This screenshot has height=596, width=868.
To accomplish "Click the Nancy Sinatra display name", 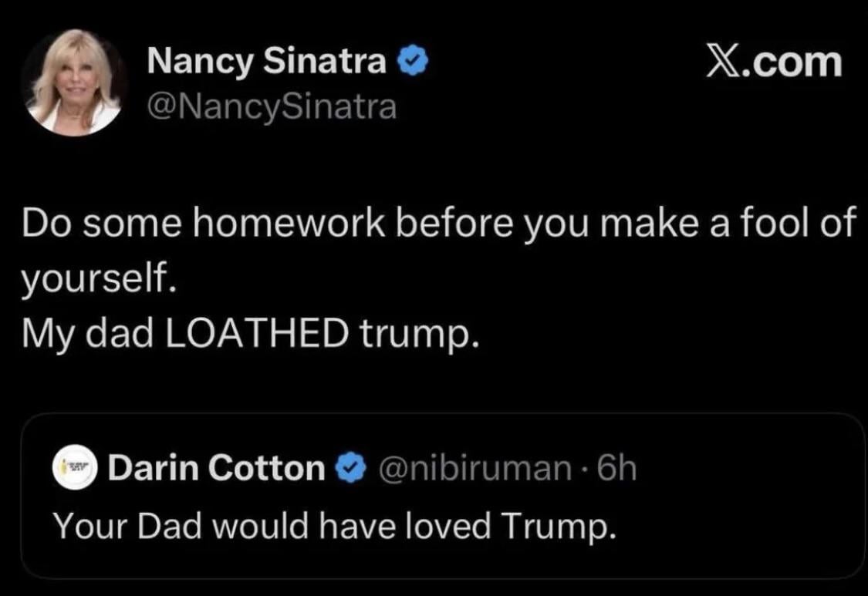I will 266,62.
